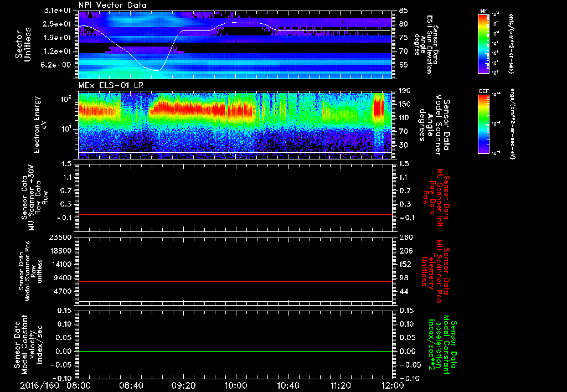Click the red line in MU Scanner +30V panel
Screen dimensions: 567x392
pyautogui.click(x=235, y=214)
